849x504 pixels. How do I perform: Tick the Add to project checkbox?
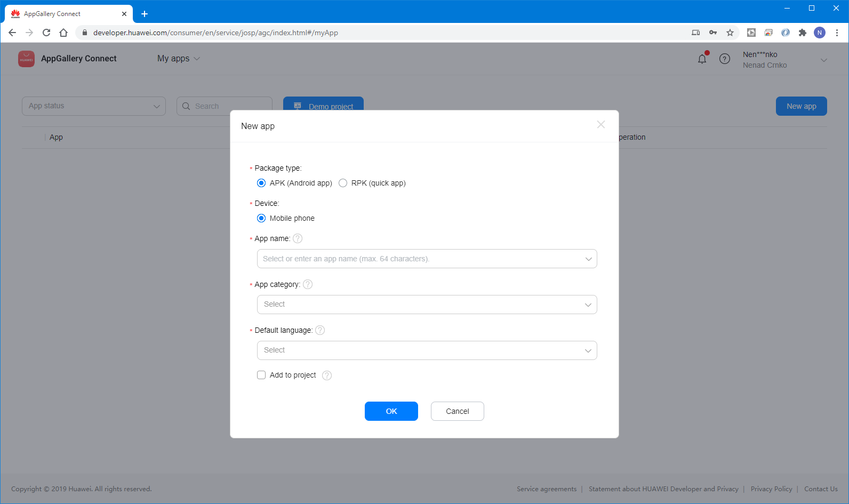[x=261, y=375]
